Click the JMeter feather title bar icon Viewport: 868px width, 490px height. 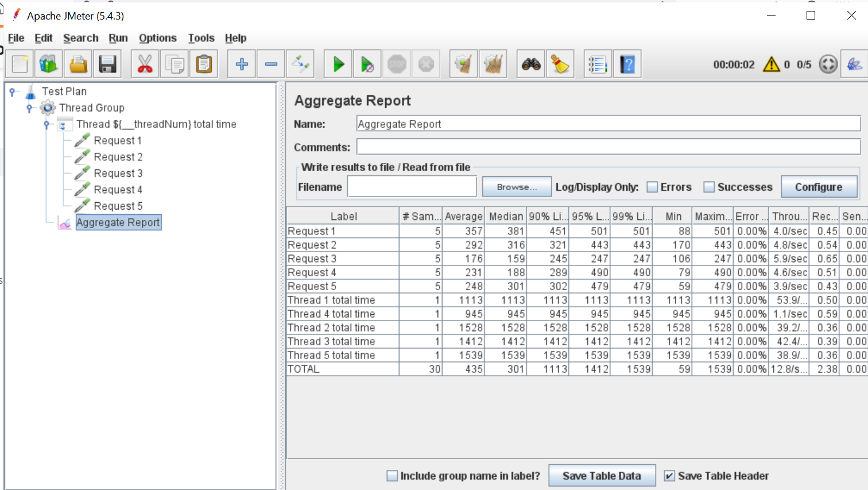17,15
